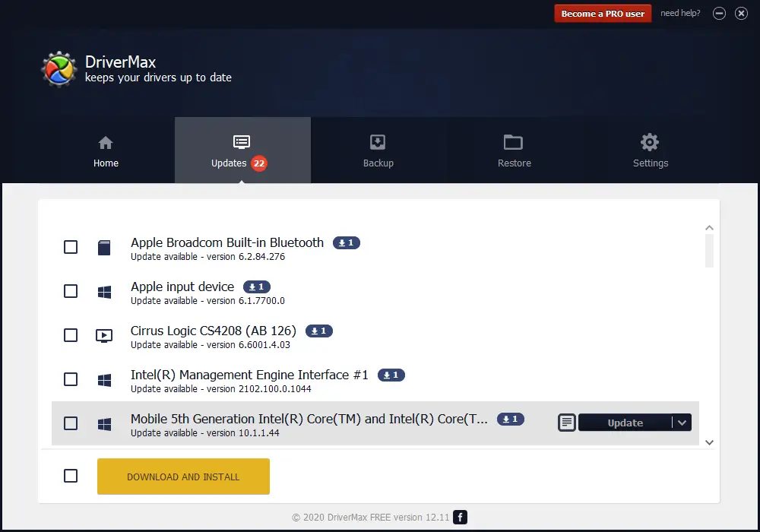760x532 pixels.
Task: Click download badge next to Apple input device
Action: [256, 287]
